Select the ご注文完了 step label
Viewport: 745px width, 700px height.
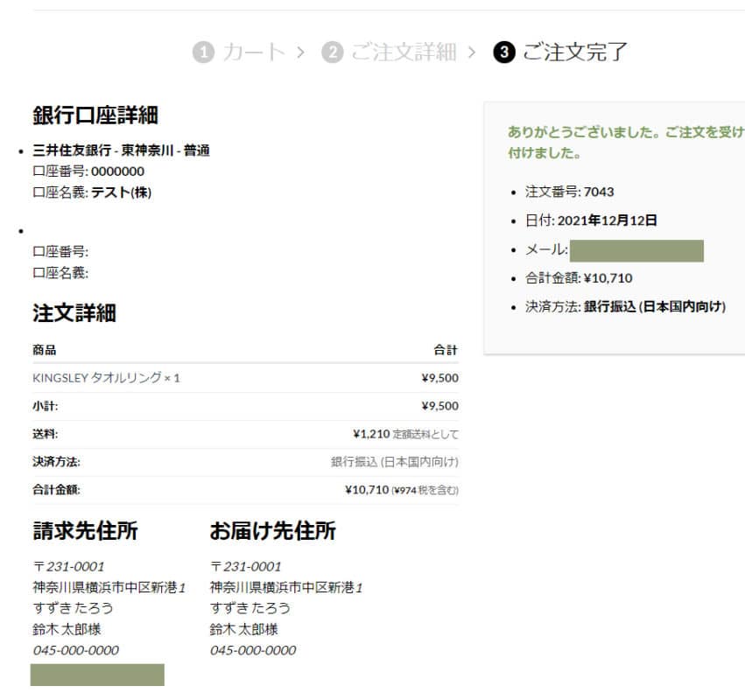click(575, 52)
